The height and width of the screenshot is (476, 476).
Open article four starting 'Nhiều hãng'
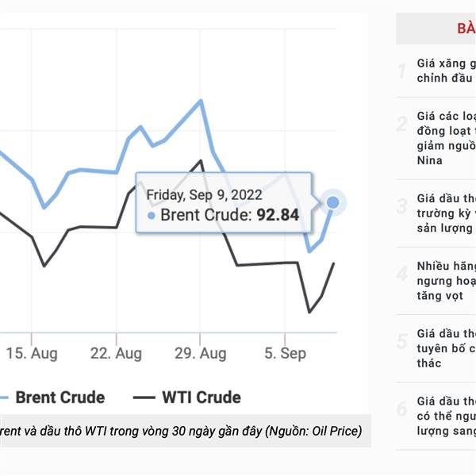click(446, 281)
